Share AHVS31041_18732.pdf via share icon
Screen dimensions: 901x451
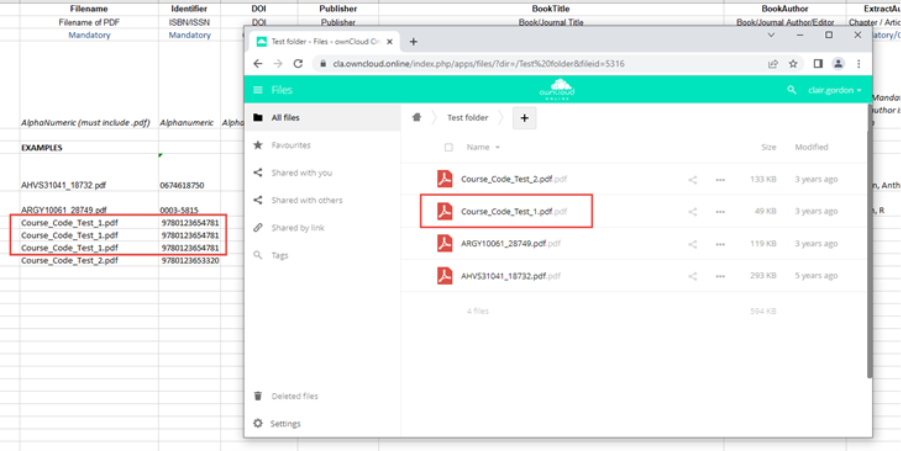(692, 276)
